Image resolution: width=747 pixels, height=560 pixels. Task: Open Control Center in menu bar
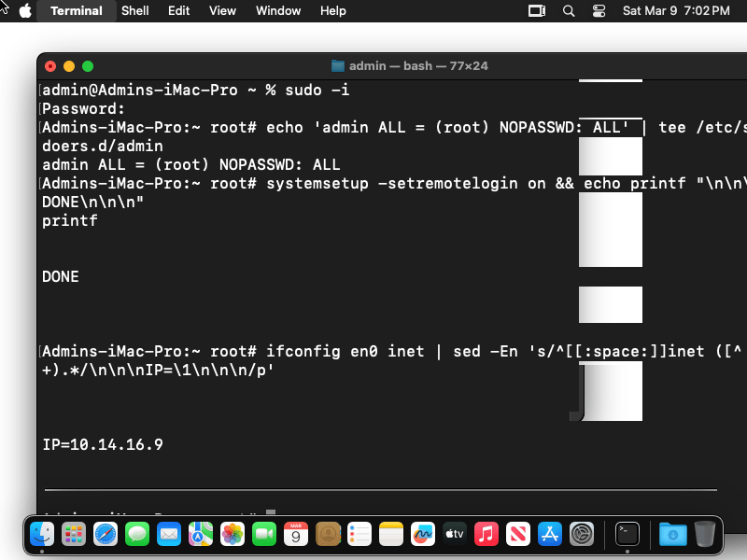[599, 11]
